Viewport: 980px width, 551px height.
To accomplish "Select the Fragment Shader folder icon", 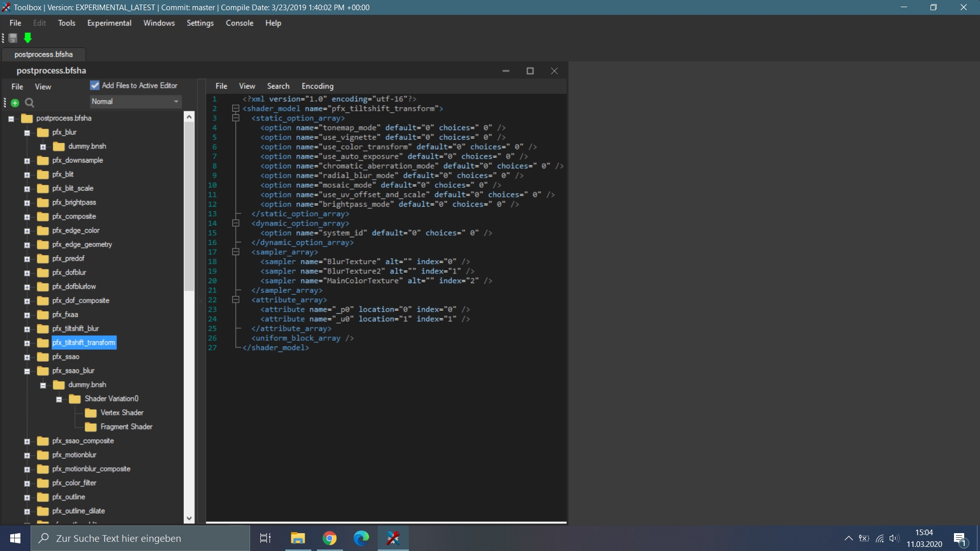I will (x=91, y=427).
